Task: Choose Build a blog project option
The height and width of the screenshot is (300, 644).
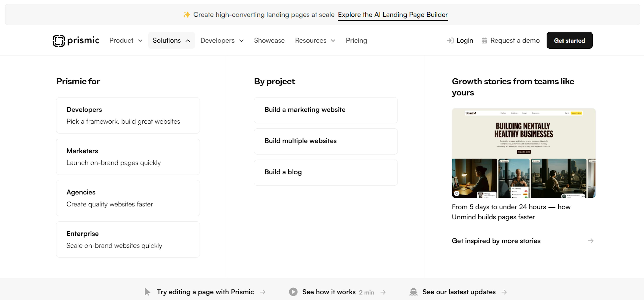Action: [x=326, y=172]
